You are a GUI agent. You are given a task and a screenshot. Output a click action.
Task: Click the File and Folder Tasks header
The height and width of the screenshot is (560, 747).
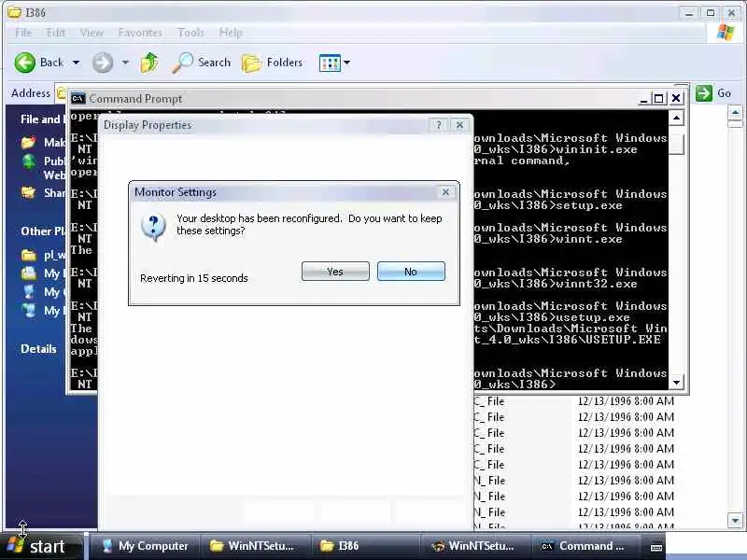pyautogui.click(x=42, y=119)
